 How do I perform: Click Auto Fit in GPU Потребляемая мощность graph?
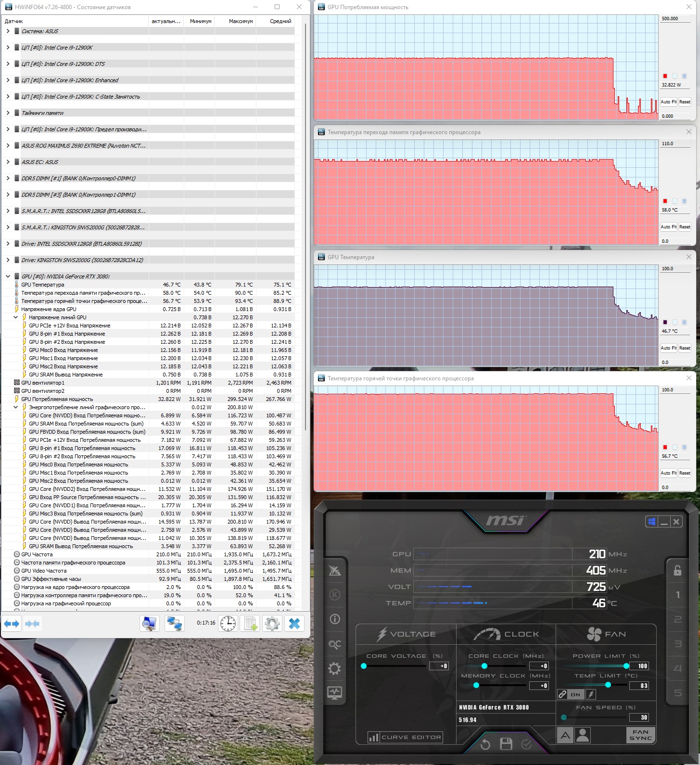(x=668, y=102)
